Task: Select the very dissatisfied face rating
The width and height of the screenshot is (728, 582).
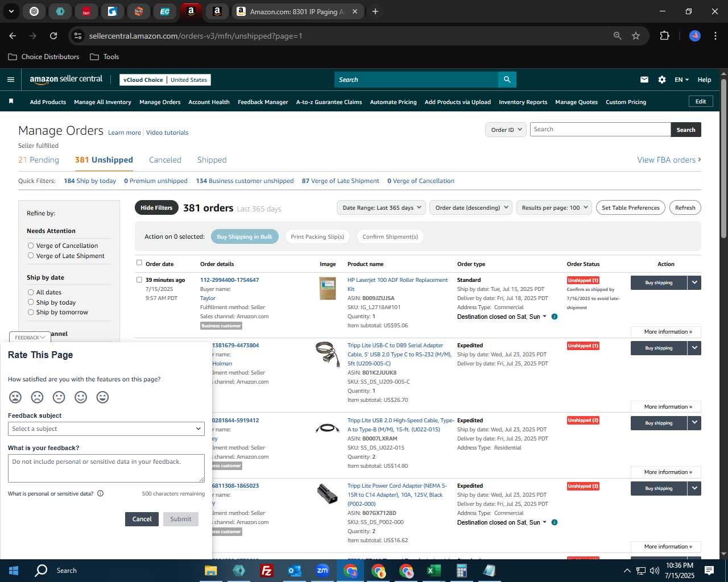Action: (15, 397)
